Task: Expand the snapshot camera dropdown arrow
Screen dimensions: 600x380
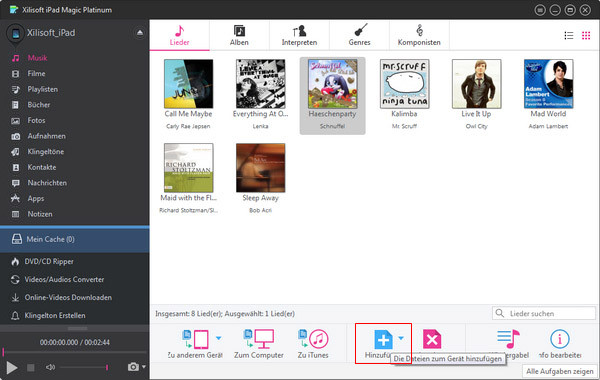Action: [144, 367]
